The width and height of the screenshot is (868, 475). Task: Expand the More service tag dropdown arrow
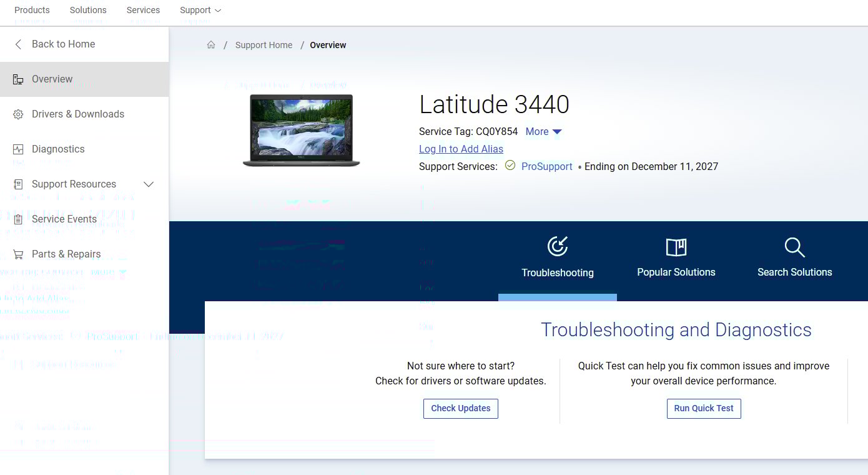[x=557, y=132]
